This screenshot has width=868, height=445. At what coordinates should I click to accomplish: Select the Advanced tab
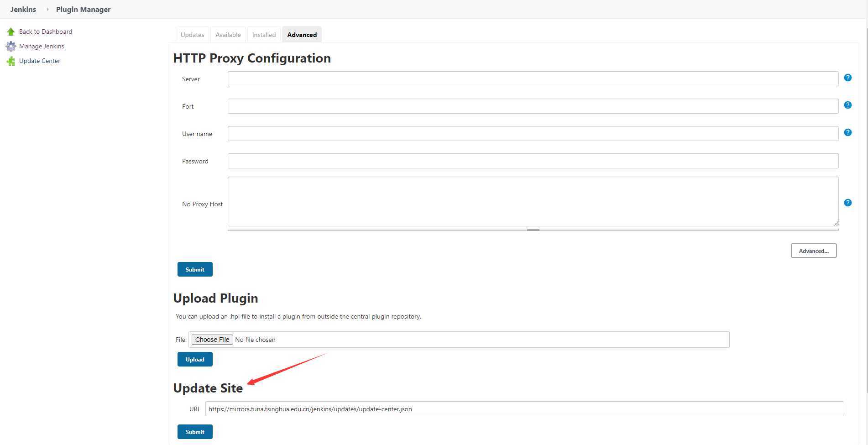302,35
